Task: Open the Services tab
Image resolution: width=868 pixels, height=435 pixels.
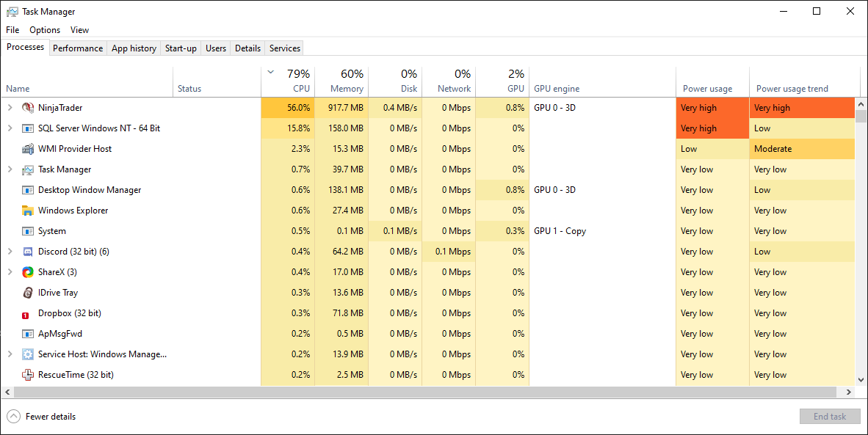Action: 285,48
